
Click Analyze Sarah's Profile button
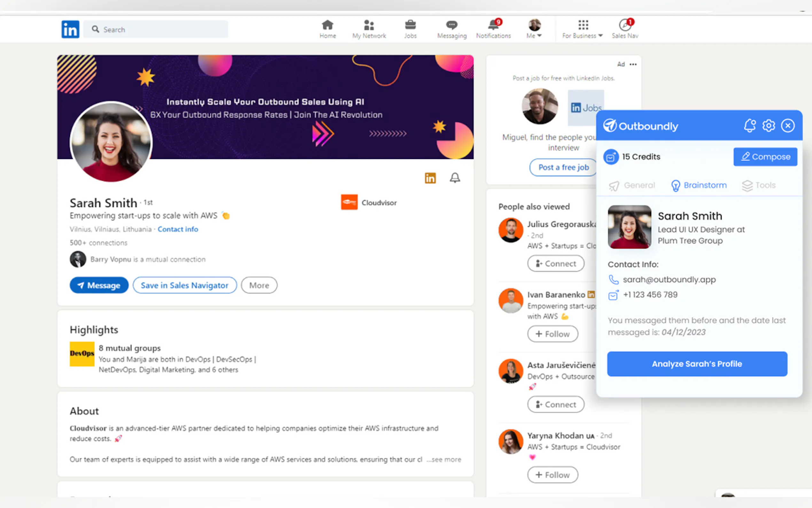click(697, 364)
